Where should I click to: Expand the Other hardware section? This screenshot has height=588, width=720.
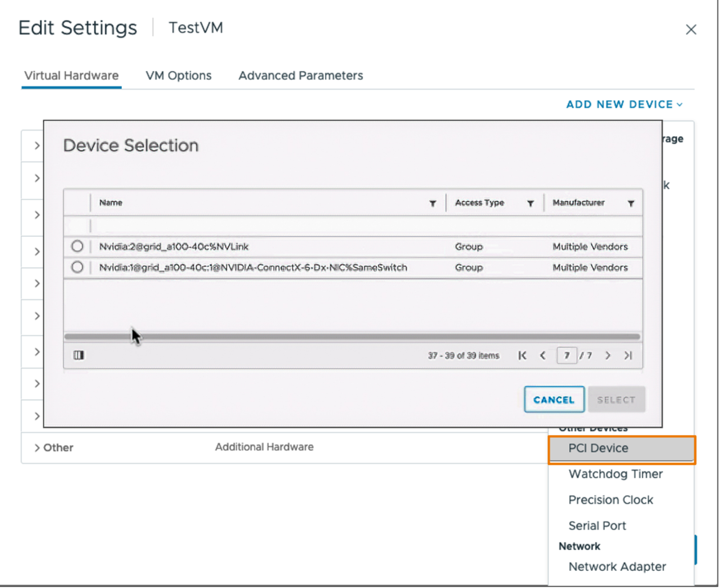click(37, 448)
